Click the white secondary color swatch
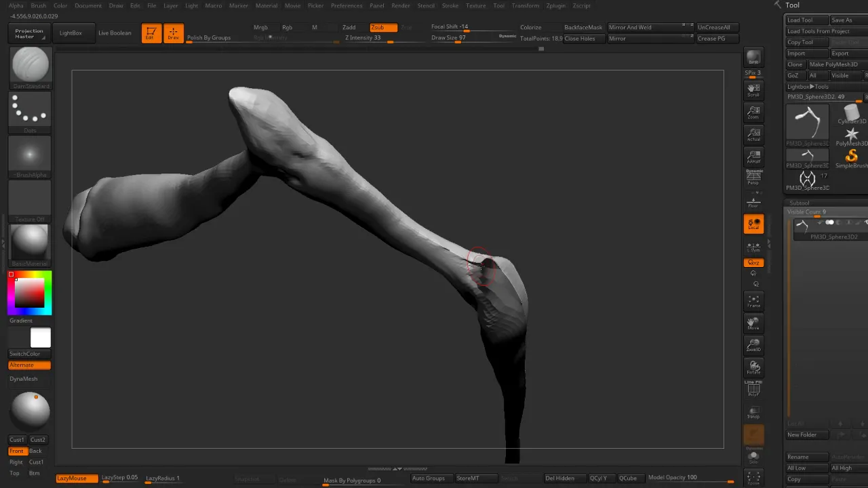 coord(41,338)
